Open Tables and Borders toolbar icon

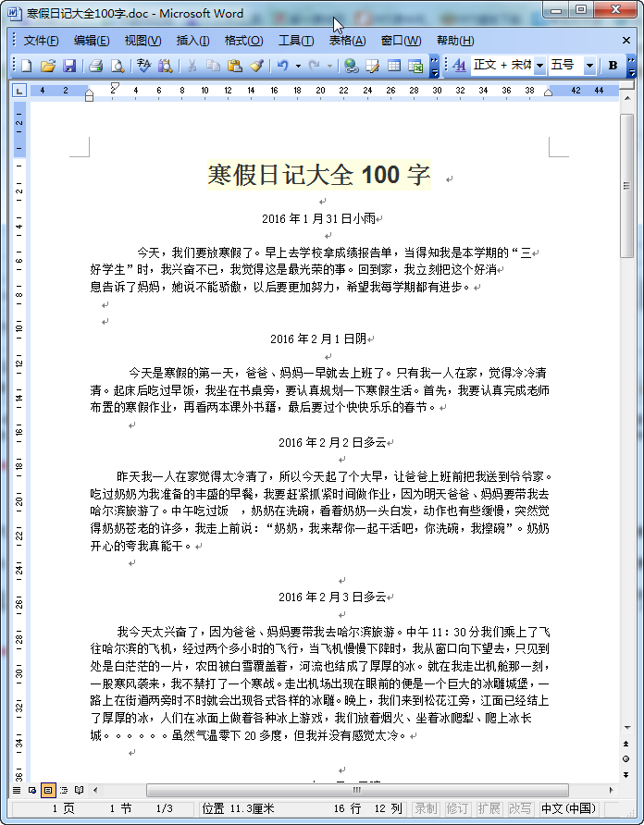(373, 66)
